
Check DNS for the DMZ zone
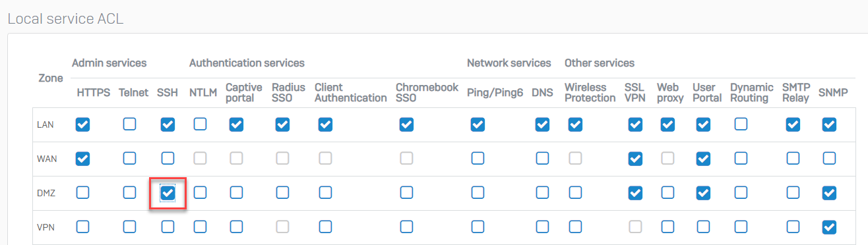(542, 193)
